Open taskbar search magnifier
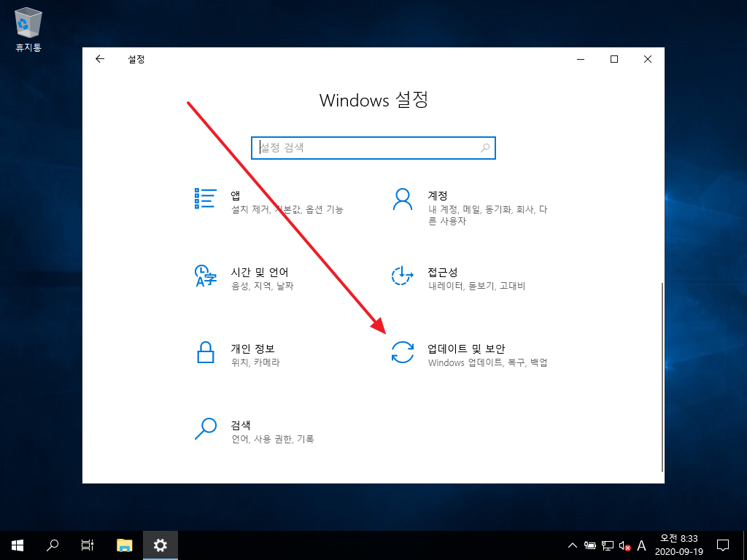This screenshot has height=560, width=747. (53, 545)
